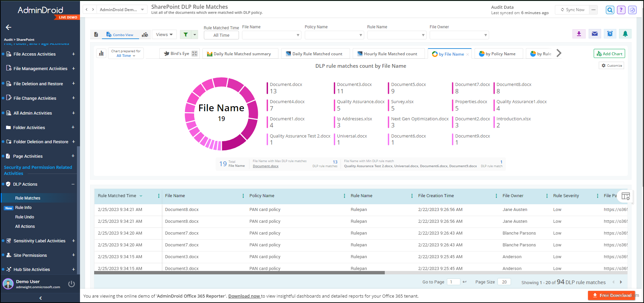Expand All Admin Activities section
The height and width of the screenshot is (303, 644).
[x=73, y=113]
